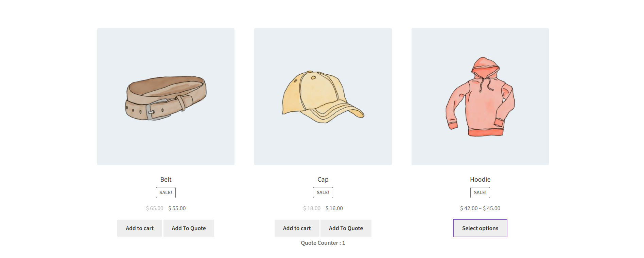Click the struck-through $18.00 Cap price

point(312,208)
